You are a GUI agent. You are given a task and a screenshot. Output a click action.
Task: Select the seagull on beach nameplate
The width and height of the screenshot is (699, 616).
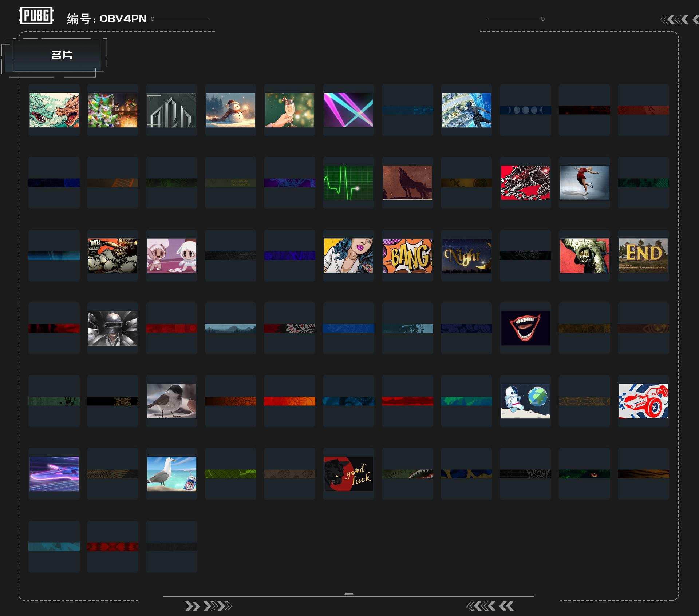pyautogui.click(x=172, y=474)
